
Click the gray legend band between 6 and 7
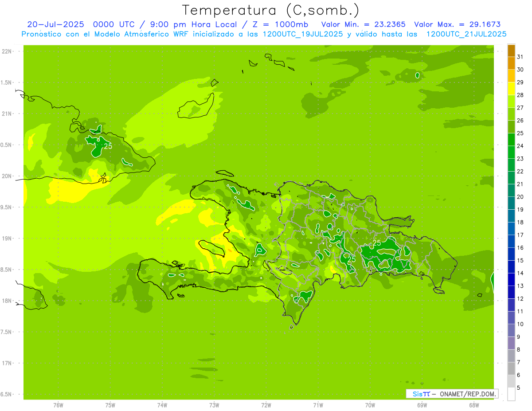click(x=511, y=368)
